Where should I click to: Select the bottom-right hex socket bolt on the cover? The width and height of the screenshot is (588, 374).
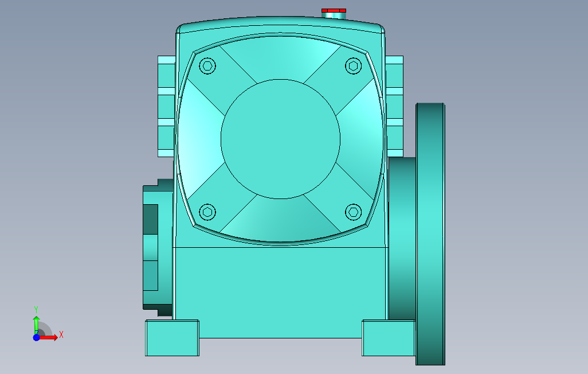coord(353,212)
